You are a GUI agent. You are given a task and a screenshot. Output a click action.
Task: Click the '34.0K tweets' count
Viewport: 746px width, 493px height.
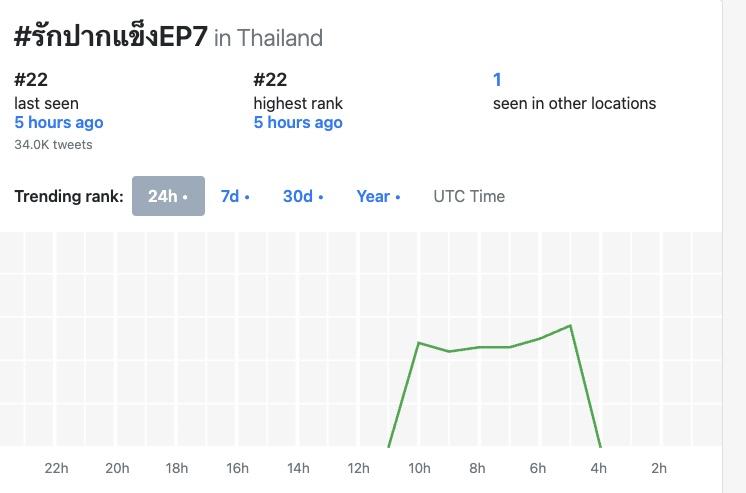tap(53, 145)
